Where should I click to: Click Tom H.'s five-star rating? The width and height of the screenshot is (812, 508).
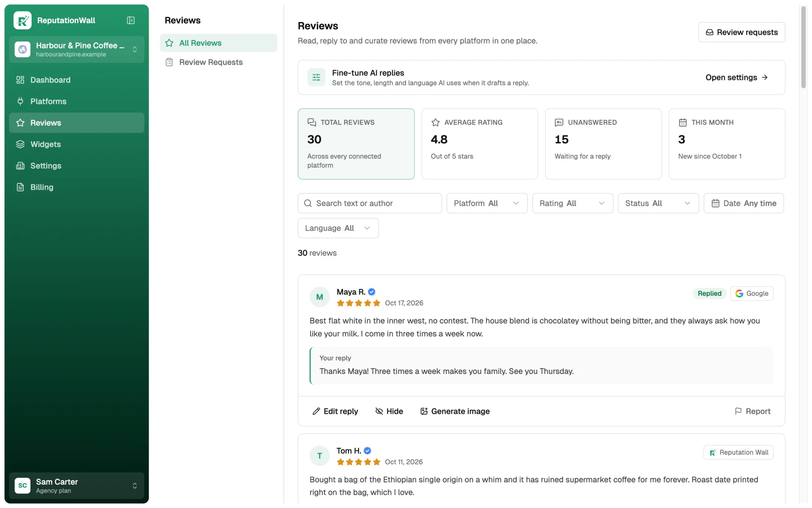(x=358, y=462)
